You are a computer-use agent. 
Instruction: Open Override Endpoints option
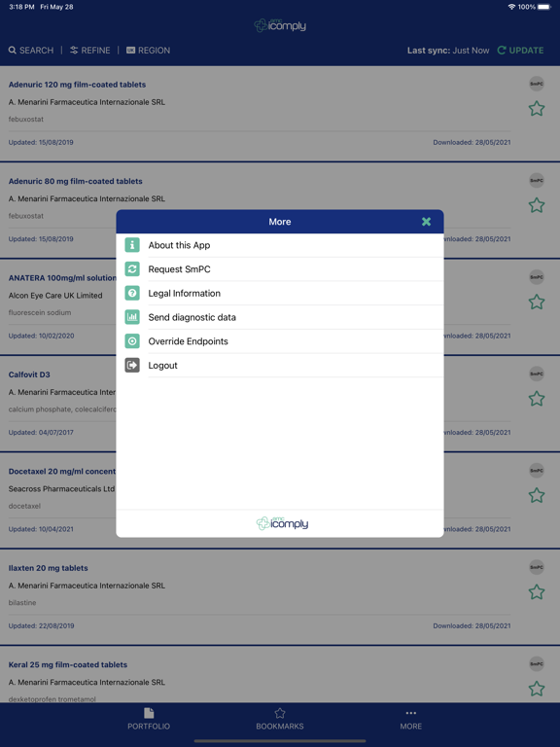(280, 341)
